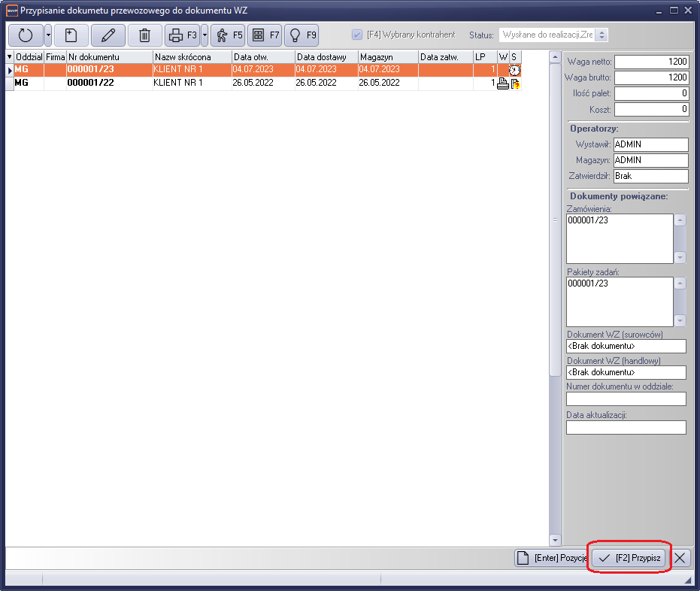Open the Status combo box
The image size is (700, 591).
tap(602, 35)
